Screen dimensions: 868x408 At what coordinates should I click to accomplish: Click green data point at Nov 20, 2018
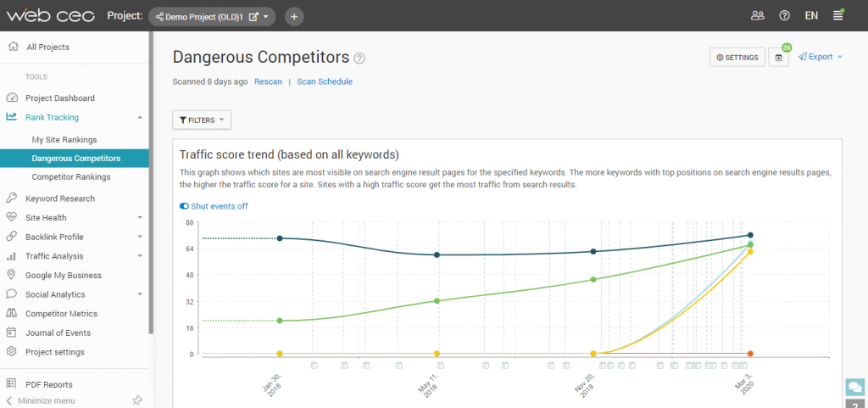coord(593,280)
